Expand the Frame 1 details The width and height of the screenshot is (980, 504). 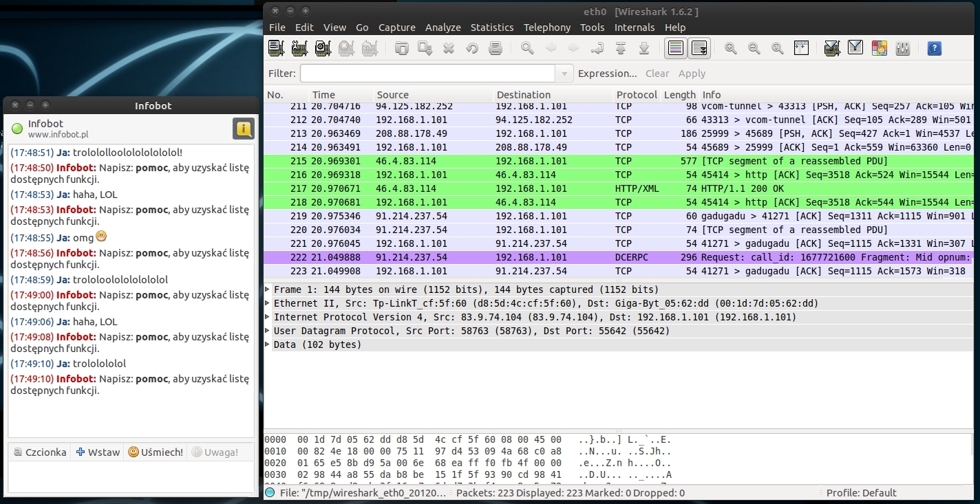click(268, 289)
